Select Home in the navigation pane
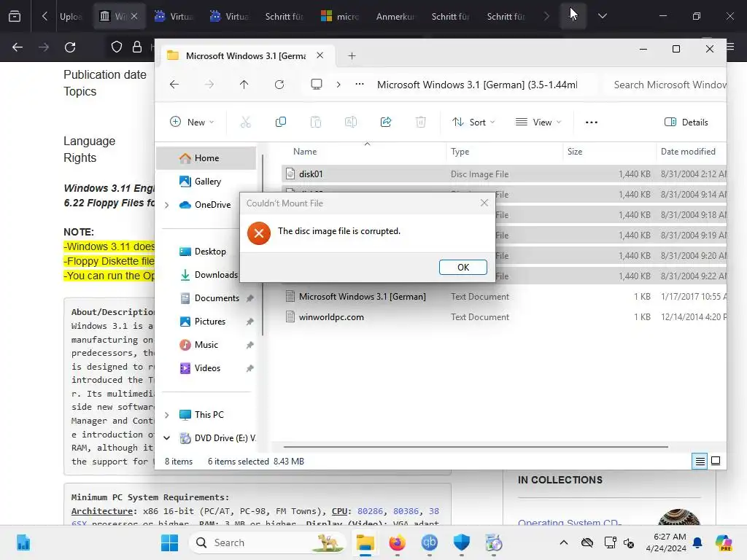Viewport: 747px width, 560px height. (x=206, y=158)
